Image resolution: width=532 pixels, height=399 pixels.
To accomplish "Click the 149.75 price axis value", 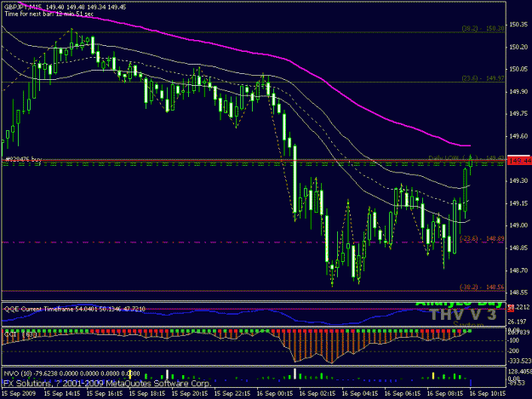I will (518, 114).
